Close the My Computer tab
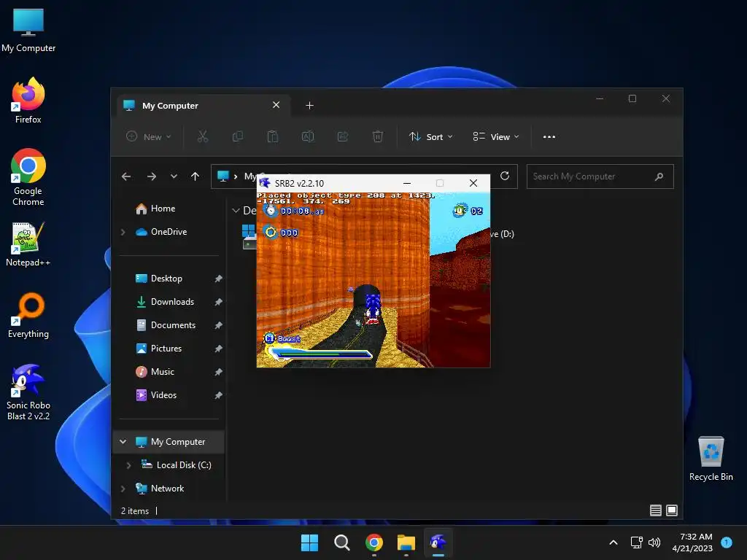The image size is (747, 560). click(276, 105)
